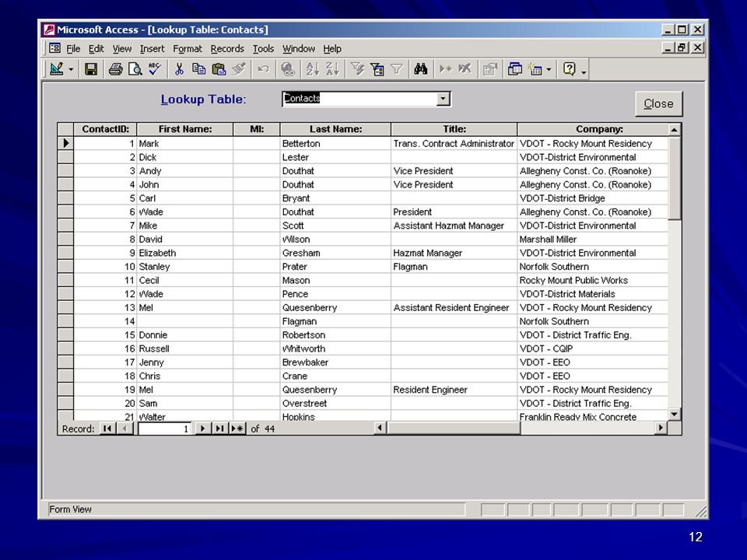Click the vertical scrollbar down arrow

(674, 415)
